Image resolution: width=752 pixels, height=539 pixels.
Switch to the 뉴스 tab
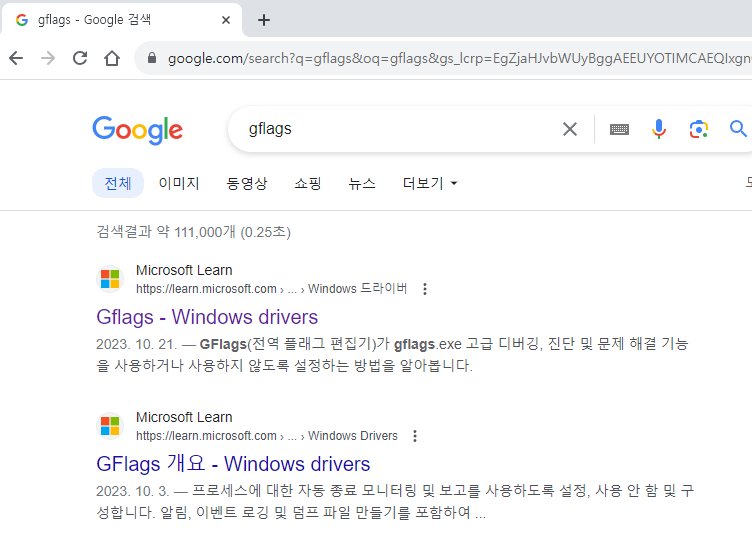tap(362, 183)
